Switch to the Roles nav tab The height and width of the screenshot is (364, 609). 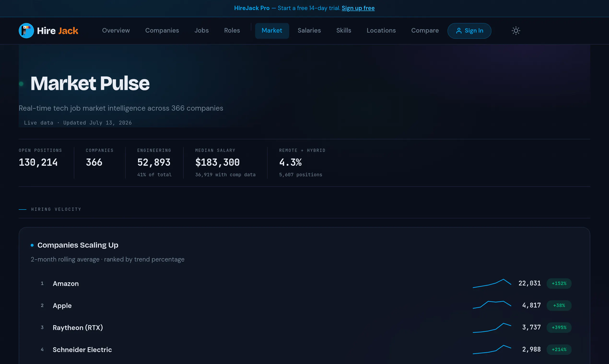(232, 30)
